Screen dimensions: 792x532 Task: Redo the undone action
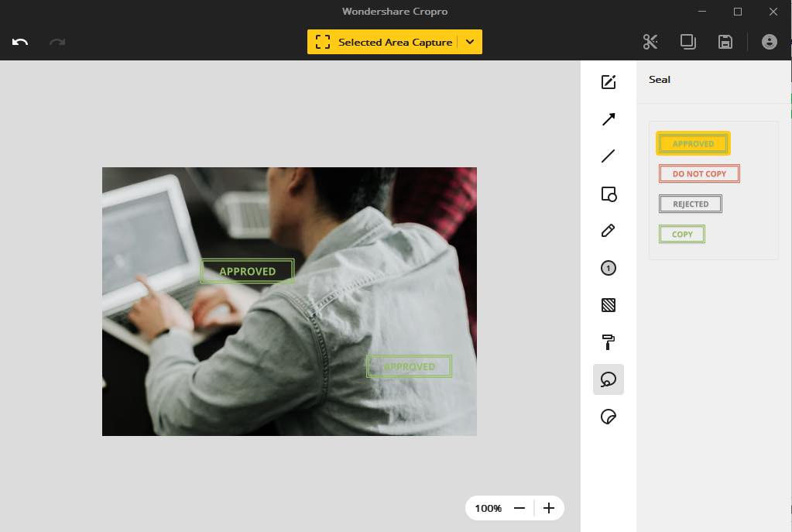57,42
